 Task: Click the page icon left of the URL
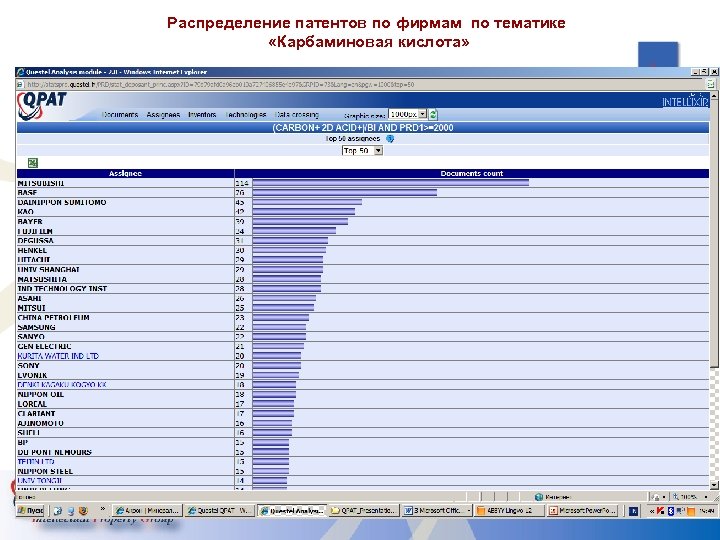20,84
